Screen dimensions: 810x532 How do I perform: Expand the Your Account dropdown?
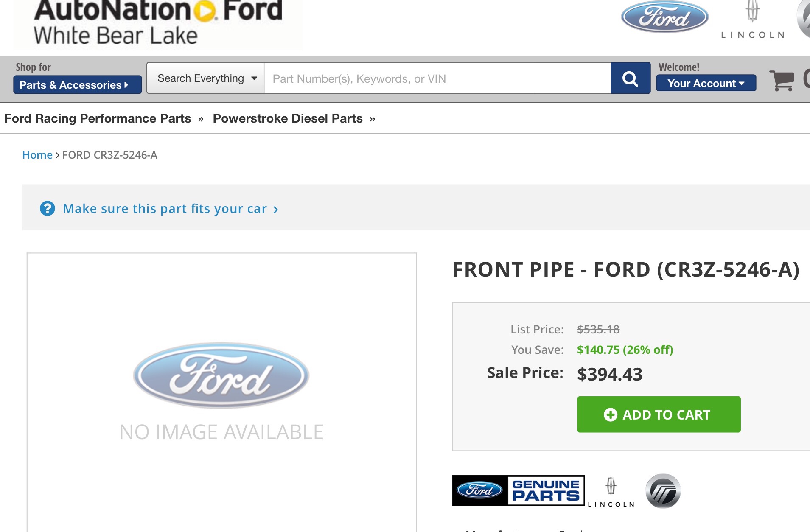pyautogui.click(x=706, y=83)
